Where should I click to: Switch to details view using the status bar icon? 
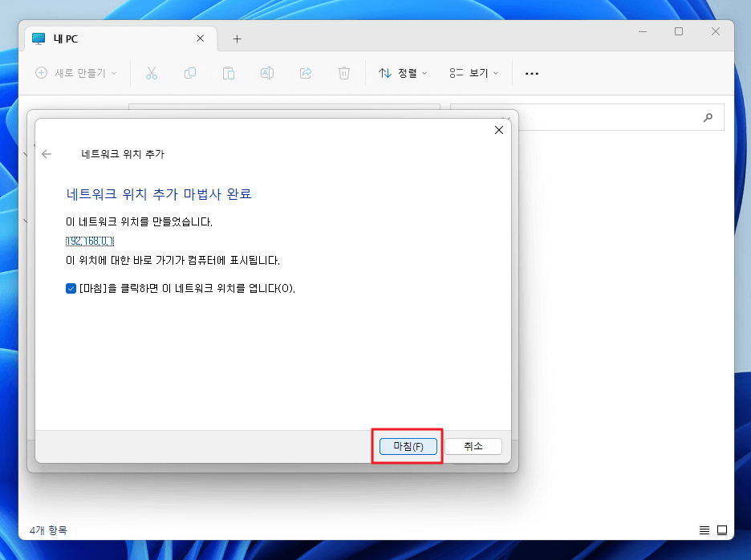point(704,530)
